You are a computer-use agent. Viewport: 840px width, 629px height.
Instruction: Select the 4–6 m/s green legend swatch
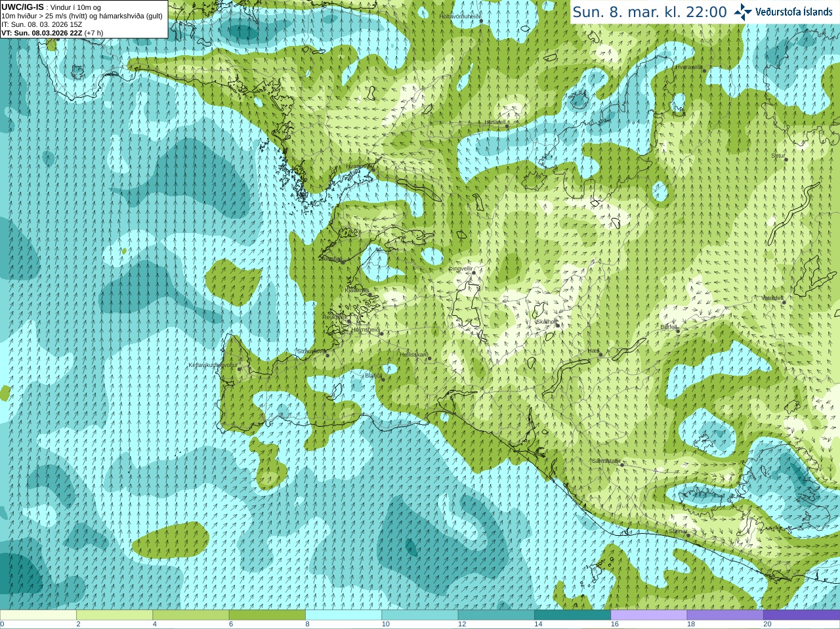point(191,615)
